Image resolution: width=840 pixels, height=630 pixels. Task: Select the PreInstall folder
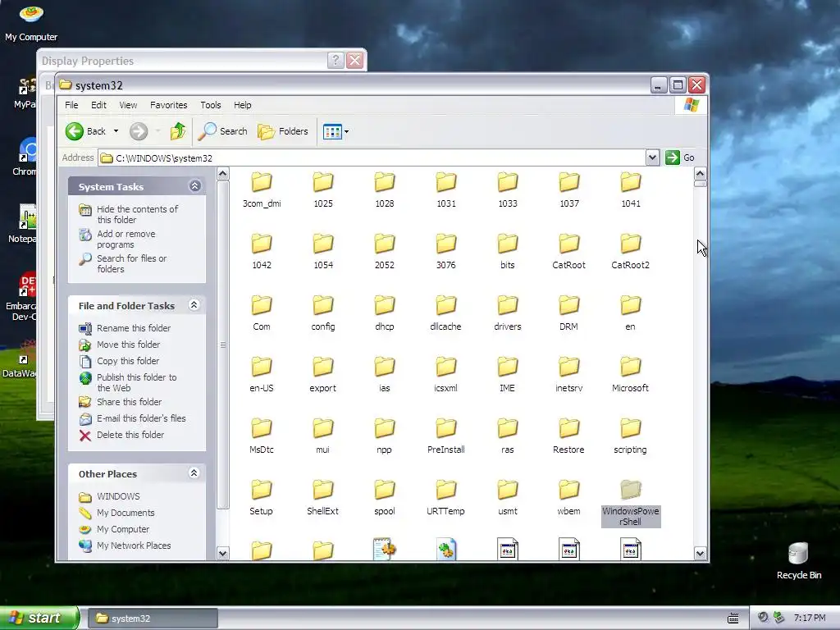coord(445,436)
